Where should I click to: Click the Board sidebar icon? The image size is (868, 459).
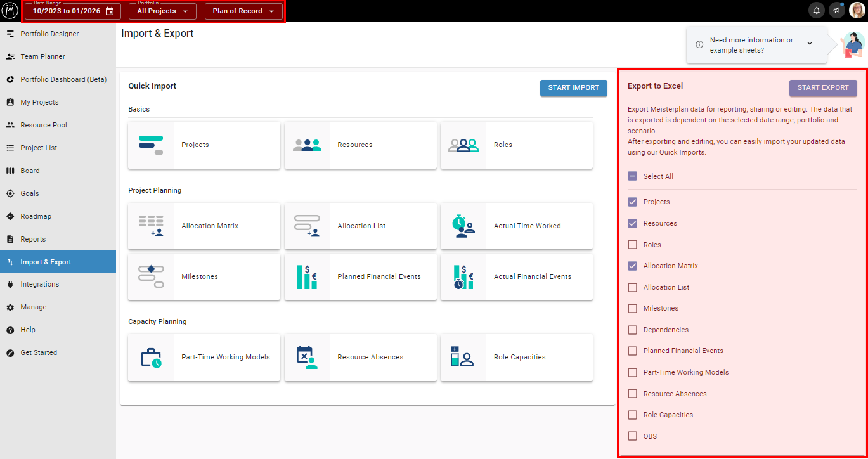(x=10, y=171)
